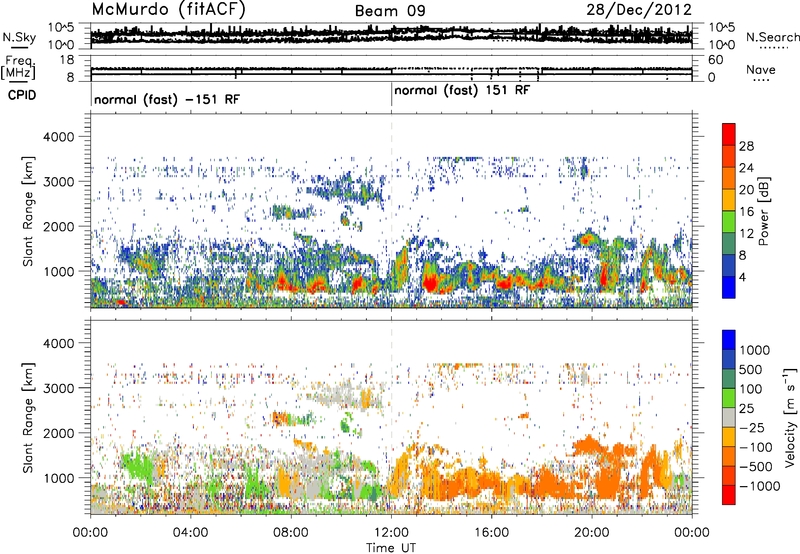The image size is (800, 554).
Task: Click the '1000' Velocity colorbar value
Action: pyautogui.click(x=755, y=350)
